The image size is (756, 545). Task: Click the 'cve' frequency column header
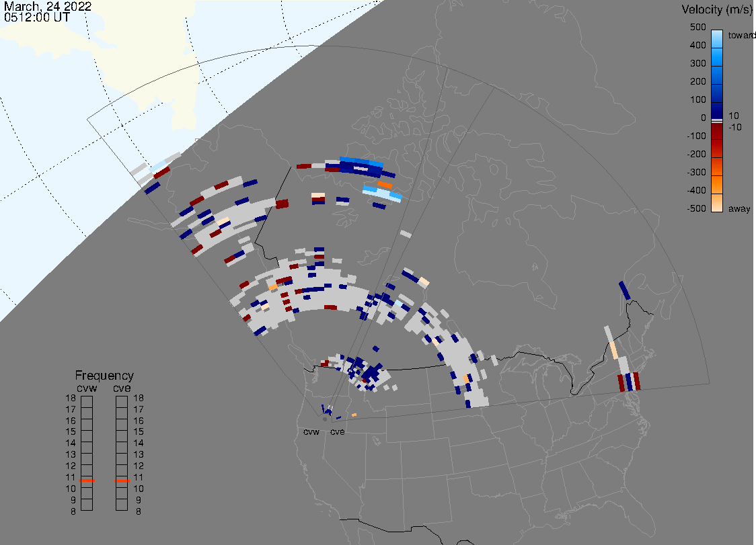(122, 388)
